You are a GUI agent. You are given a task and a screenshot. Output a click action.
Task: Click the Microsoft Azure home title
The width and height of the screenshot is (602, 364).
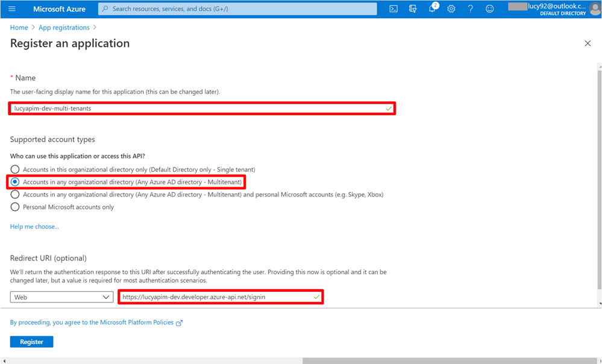coord(59,9)
